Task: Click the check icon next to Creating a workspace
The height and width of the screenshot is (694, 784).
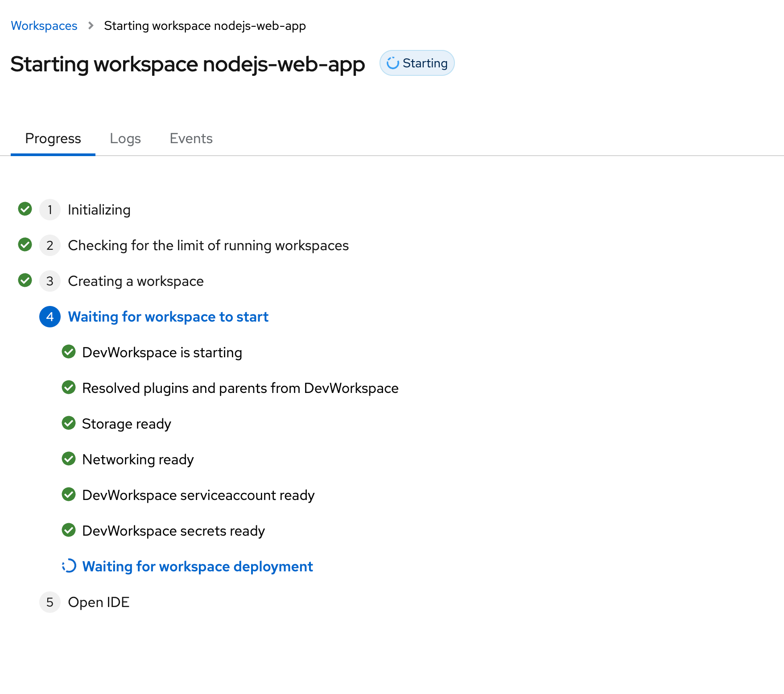Action: [x=25, y=280]
